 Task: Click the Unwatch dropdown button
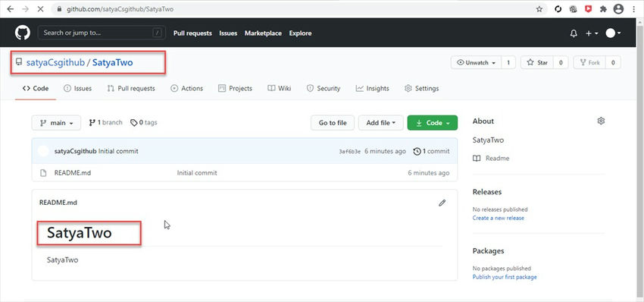[476, 62]
